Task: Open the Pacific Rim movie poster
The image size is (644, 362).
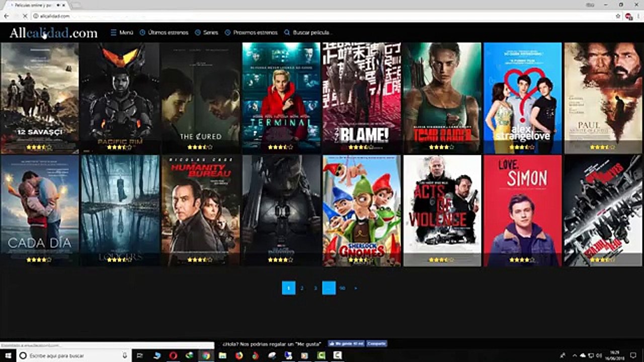Action: point(120,98)
